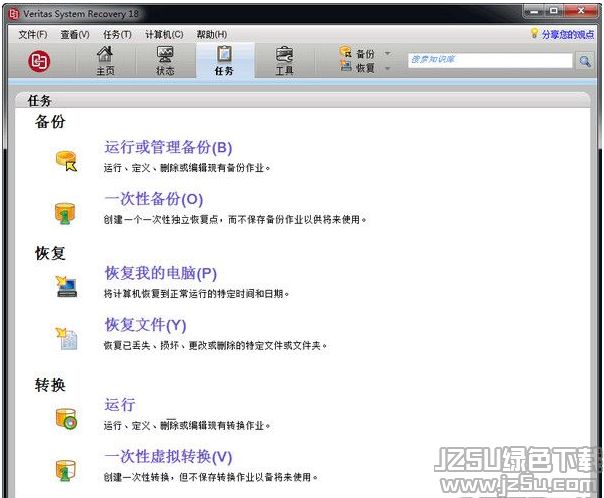Open the 计算机(C) menu
Screen dimensions: 604x498
(164, 35)
